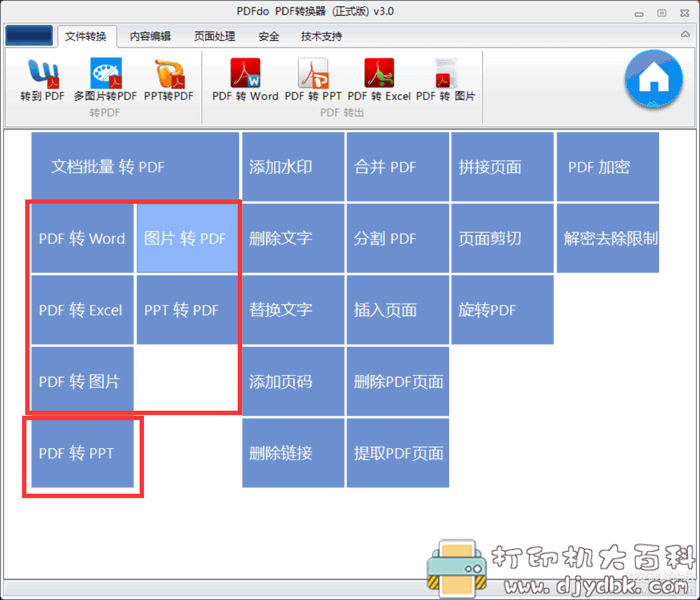Click the PDF 转 Word tile
The width and height of the screenshot is (700, 600).
click(x=83, y=238)
